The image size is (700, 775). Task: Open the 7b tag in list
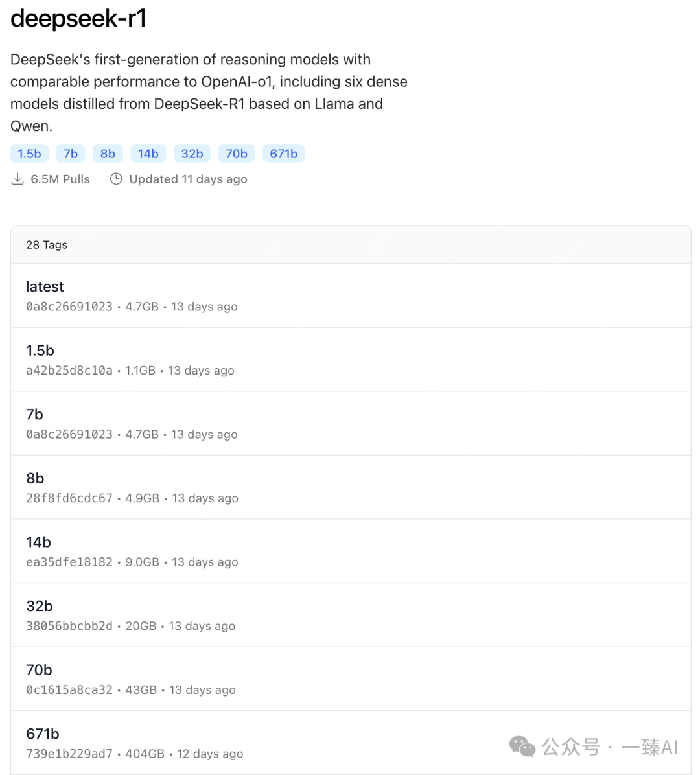click(x=34, y=415)
